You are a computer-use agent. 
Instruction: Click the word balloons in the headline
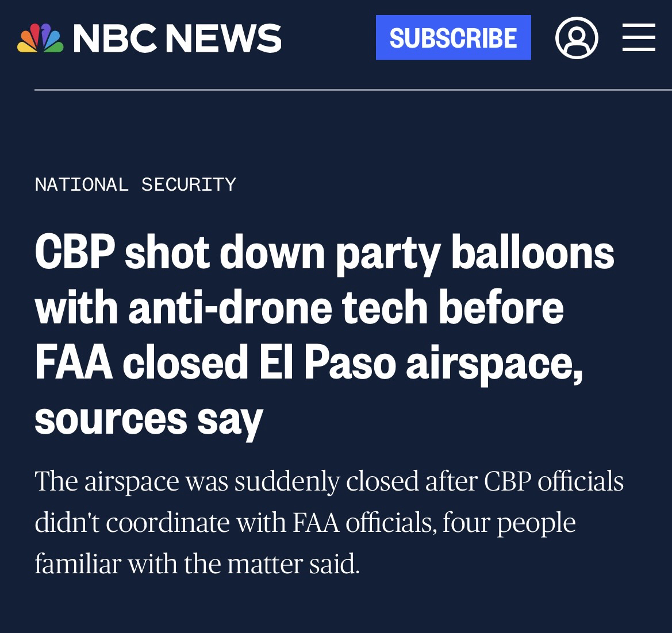[x=532, y=253]
